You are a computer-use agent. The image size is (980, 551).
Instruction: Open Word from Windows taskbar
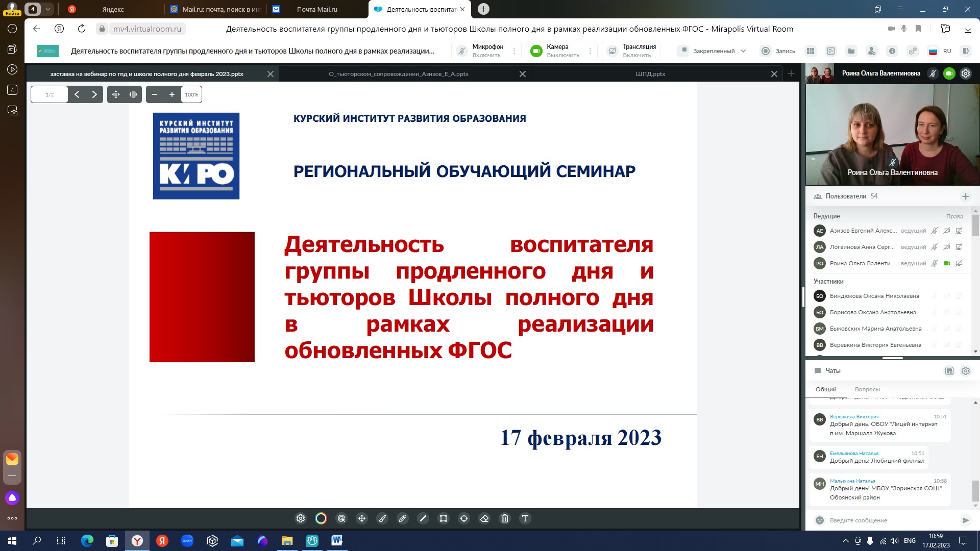coord(337,541)
